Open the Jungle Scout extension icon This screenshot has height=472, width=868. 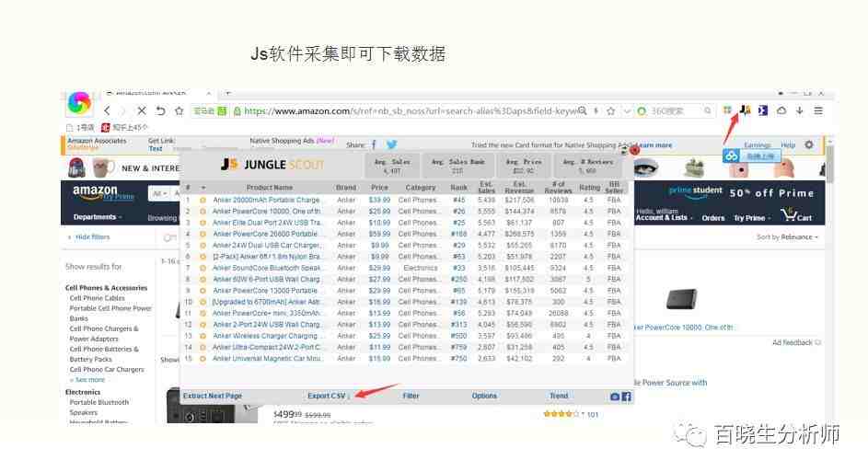tap(745, 110)
